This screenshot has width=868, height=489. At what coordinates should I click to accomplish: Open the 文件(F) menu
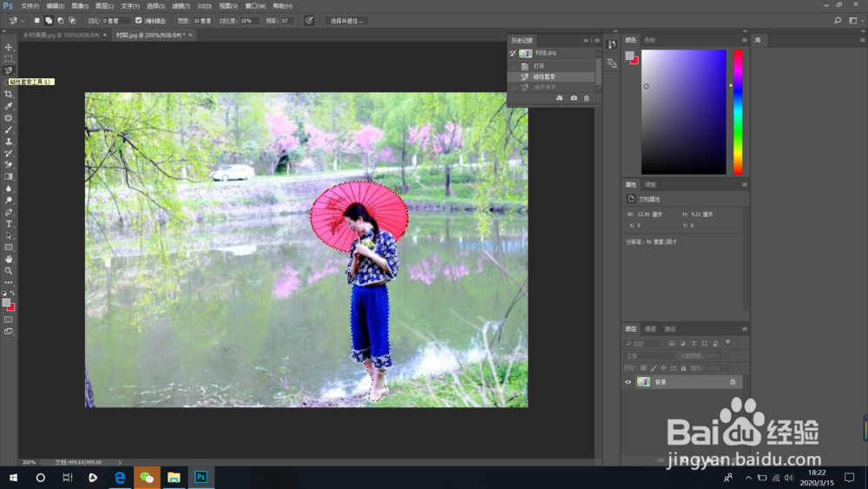point(30,6)
